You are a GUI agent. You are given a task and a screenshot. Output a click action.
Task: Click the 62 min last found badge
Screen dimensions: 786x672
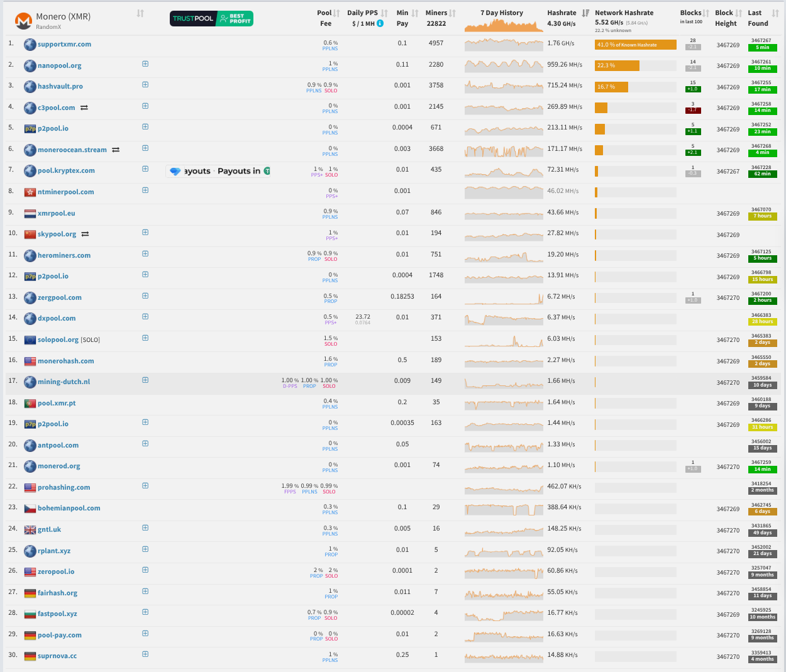coord(763,174)
